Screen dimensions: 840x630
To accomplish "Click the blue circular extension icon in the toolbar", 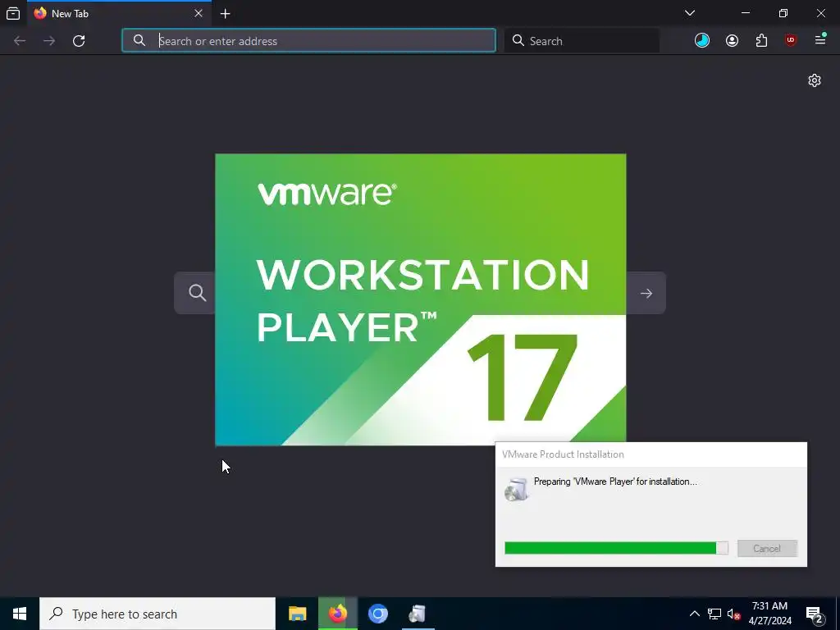I will pyautogui.click(x=702, y=40).
